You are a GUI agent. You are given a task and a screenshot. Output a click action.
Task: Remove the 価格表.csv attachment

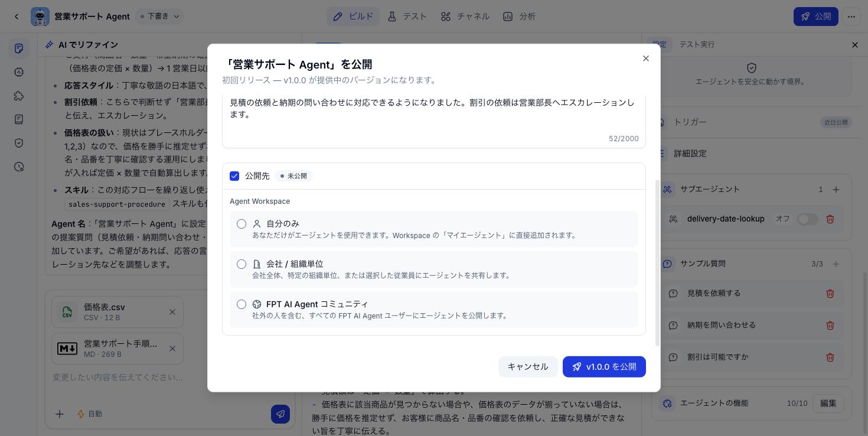click(172, 312)
